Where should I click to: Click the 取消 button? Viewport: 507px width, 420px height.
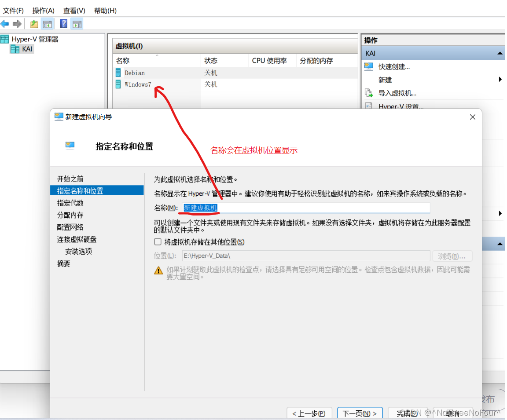point(453,413)
